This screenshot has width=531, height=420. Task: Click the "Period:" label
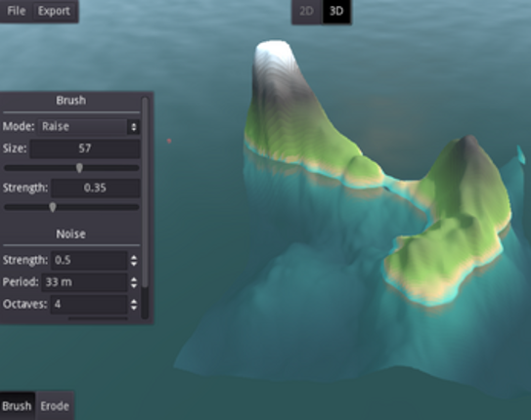[x=21, y=282]
